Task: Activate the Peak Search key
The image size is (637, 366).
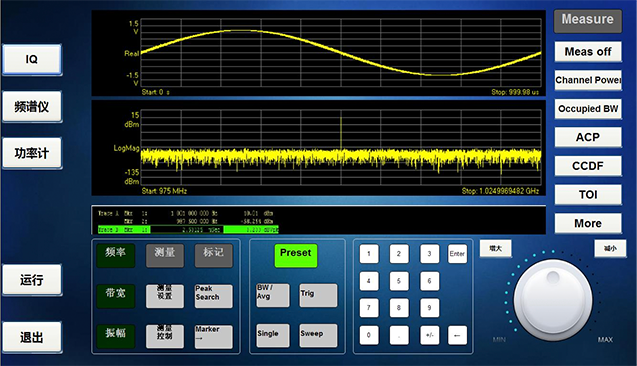Action: point(214,296)
